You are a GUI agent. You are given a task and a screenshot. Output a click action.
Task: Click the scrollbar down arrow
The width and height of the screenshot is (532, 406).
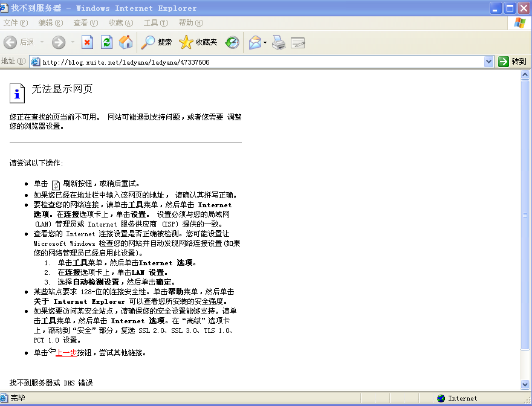pos(525,385)
